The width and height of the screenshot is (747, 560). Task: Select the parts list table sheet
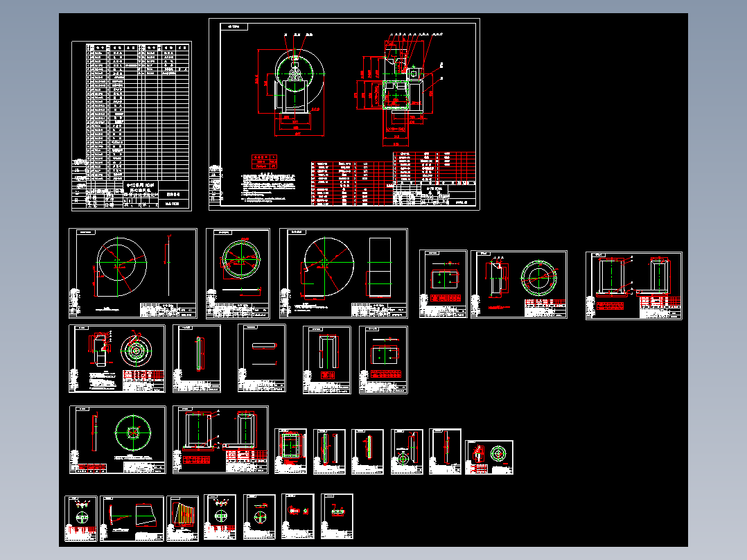pyautogui.click(x=132, y=126)
